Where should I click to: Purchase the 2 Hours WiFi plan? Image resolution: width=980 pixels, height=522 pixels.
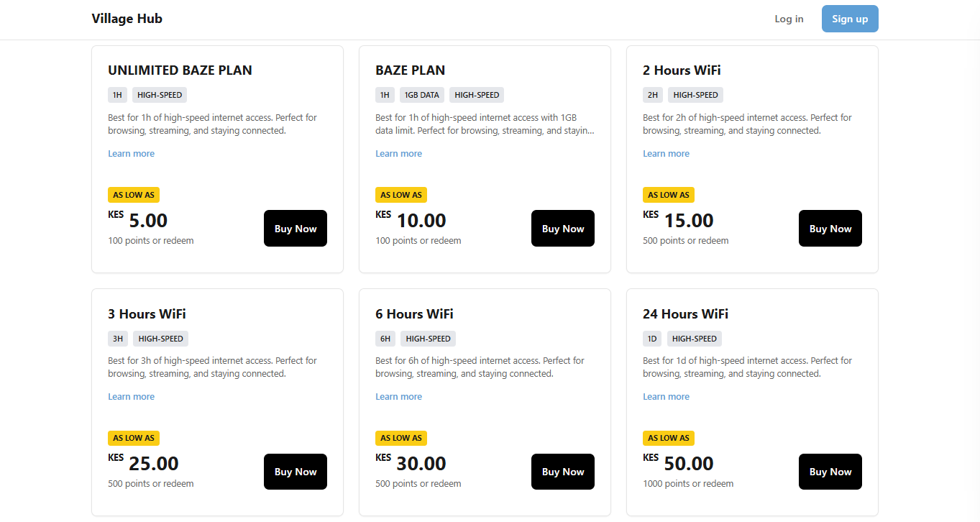point(830,228)
